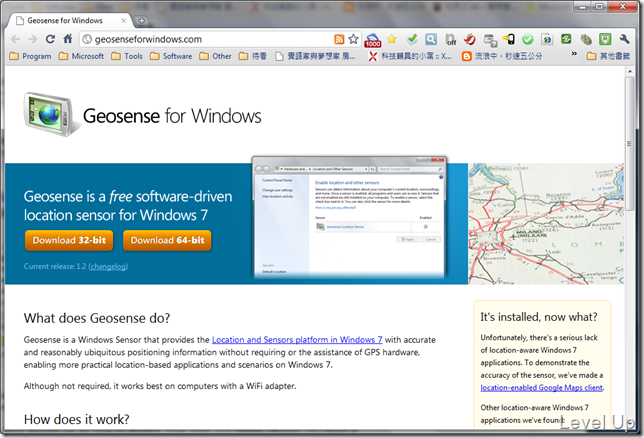Viewport: 644px width, 438px height.
Task: Open the extension with red 1000 badge
Action: click(x=373, y=40)
